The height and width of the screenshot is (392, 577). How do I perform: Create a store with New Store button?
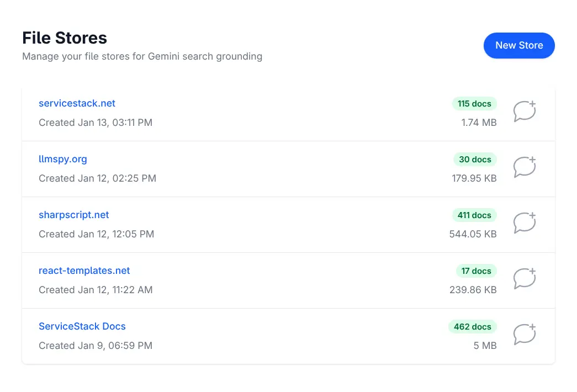tap(519, 45)
